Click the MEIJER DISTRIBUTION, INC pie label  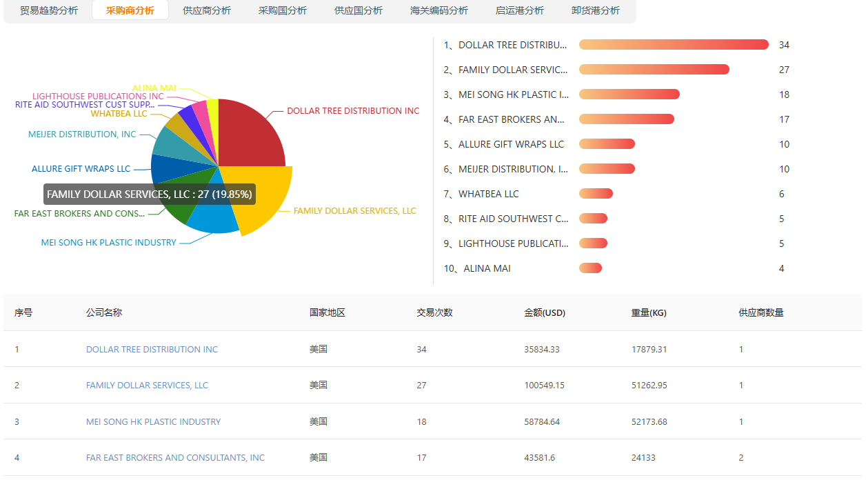coord(82,134)
